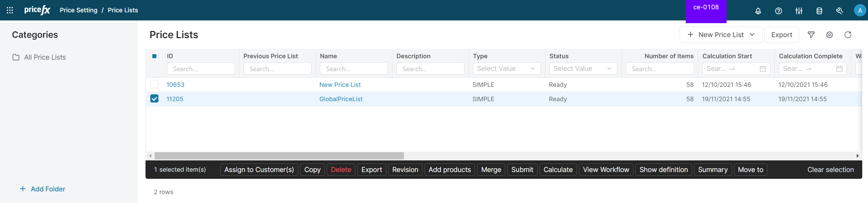This screenshot has height=203, width=868.
Task: Open the apps grid menu icon
Action: pyautogui.click(x=10, y=10)
